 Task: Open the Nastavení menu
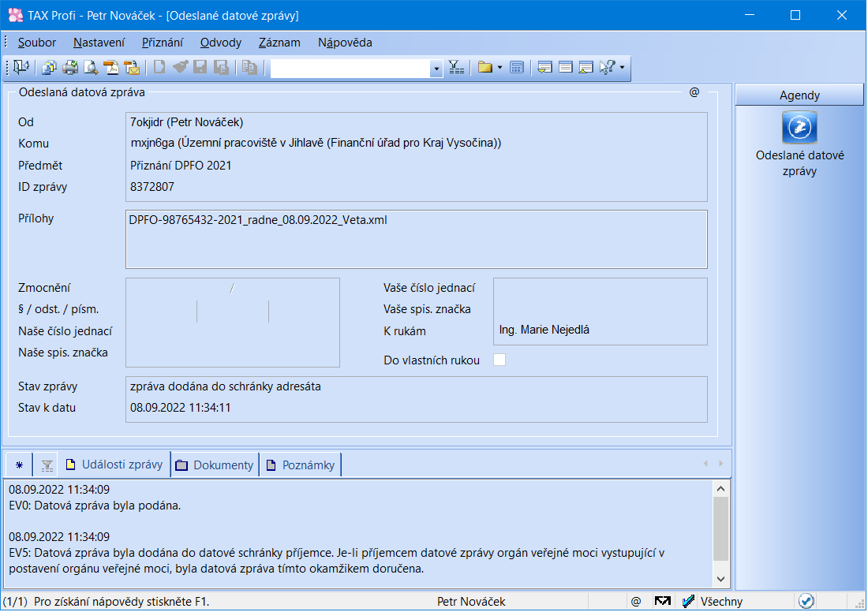[99, 43]
